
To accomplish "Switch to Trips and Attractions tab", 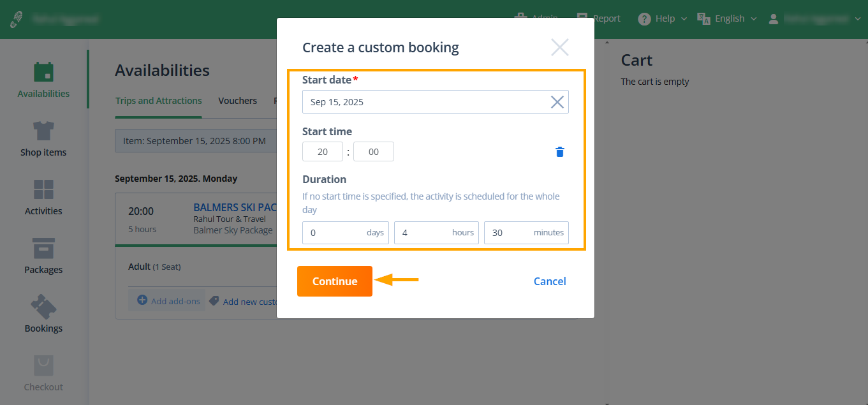I will pos(158,101).
